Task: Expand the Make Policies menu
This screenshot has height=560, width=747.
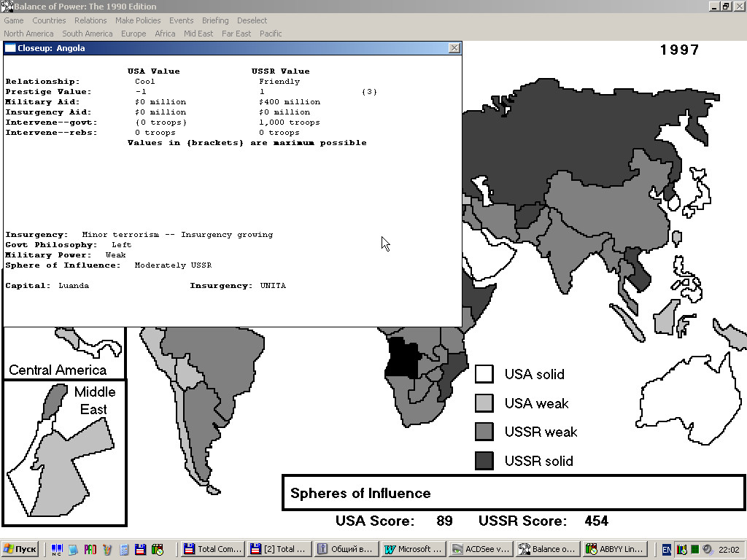Action: [x=139, y=20]
